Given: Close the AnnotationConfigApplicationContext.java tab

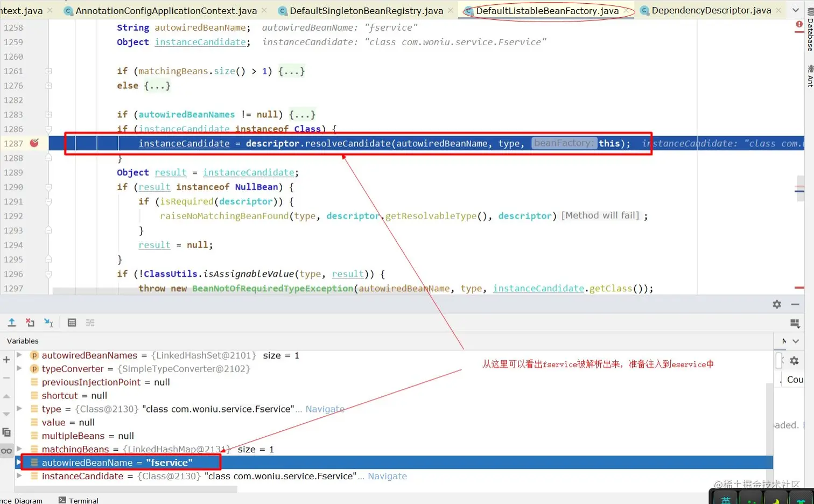Looking at the screenshot, I should (264, 10).
